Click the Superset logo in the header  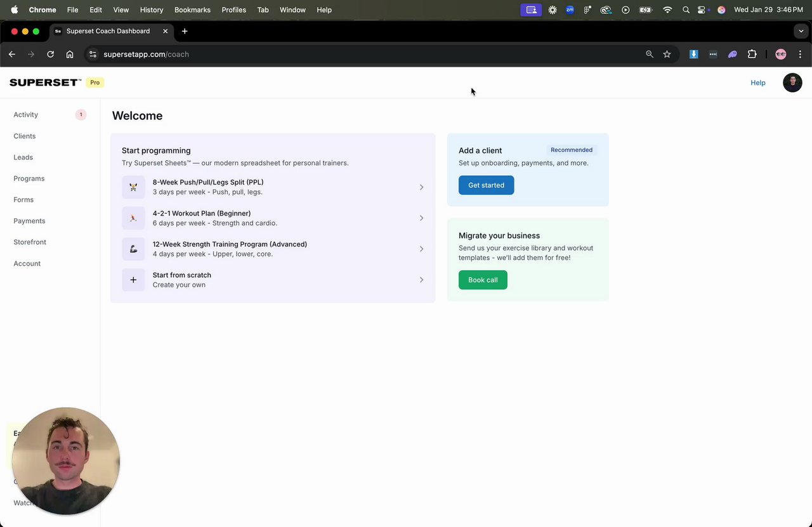pyautogui.click(x=46, y=82)
